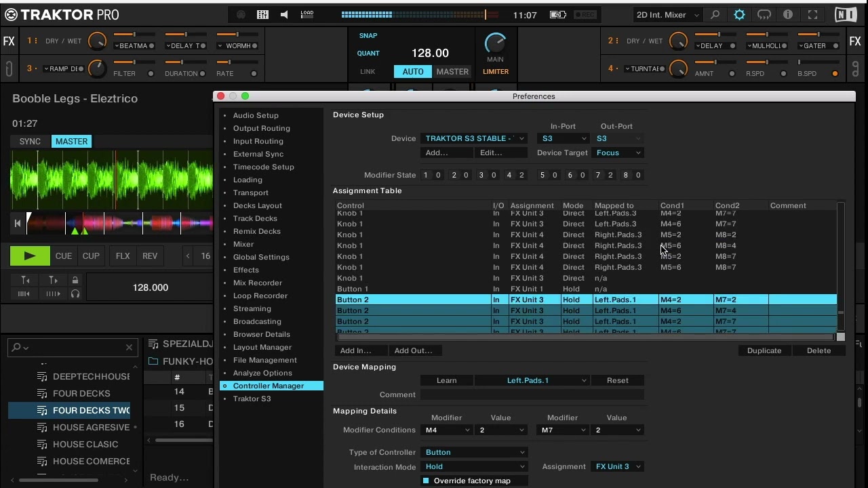The height and width of the screenshot is (488, 868).
Task: Open the Device Target Focus dropdown
Action: tap(618, 152)
